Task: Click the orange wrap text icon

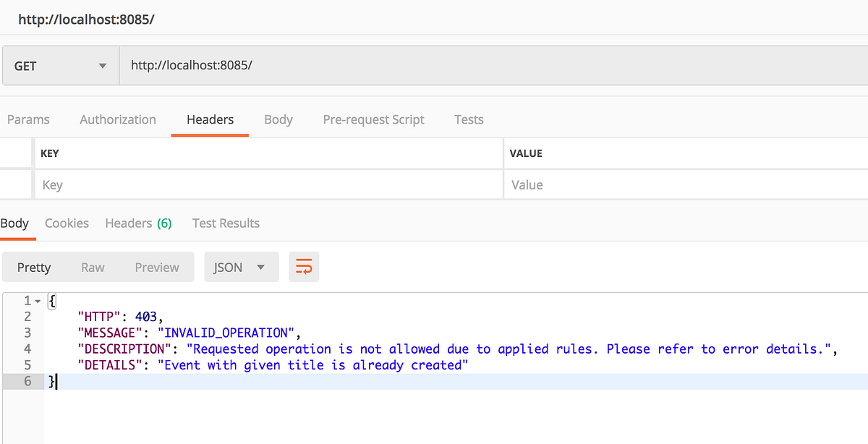Action: click(x=304, y=266)
